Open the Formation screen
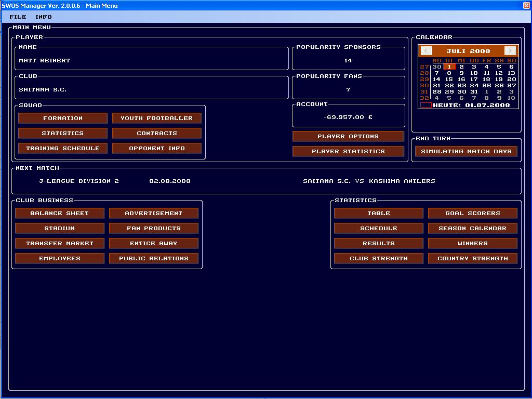This screenshot has width=532, height=399. (x=63, y=118)
